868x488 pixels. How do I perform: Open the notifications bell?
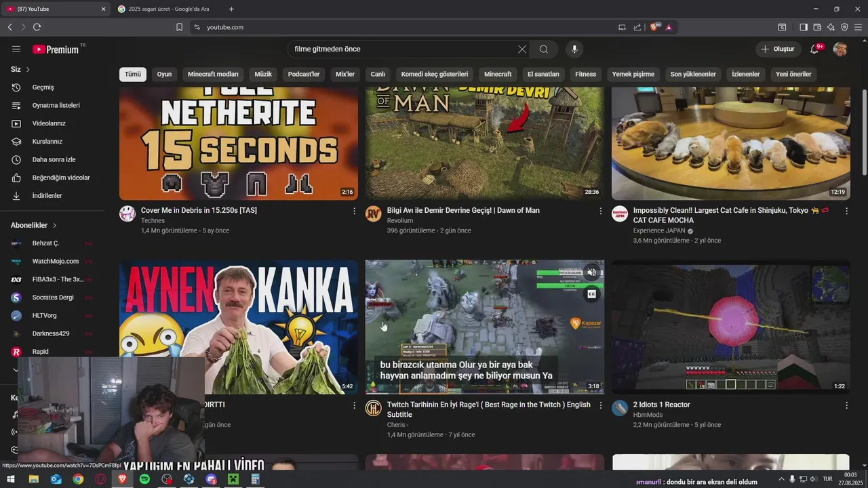click(x=814, y=49)
